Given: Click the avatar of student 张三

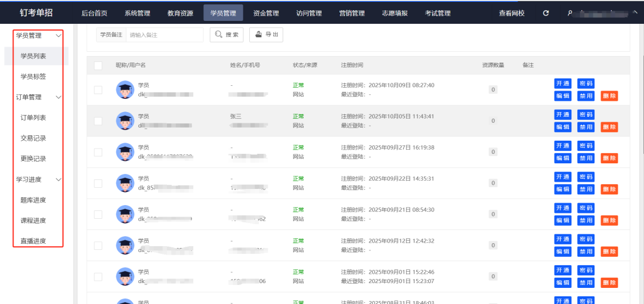Looking at the screenshot, I should click(125, 121).
